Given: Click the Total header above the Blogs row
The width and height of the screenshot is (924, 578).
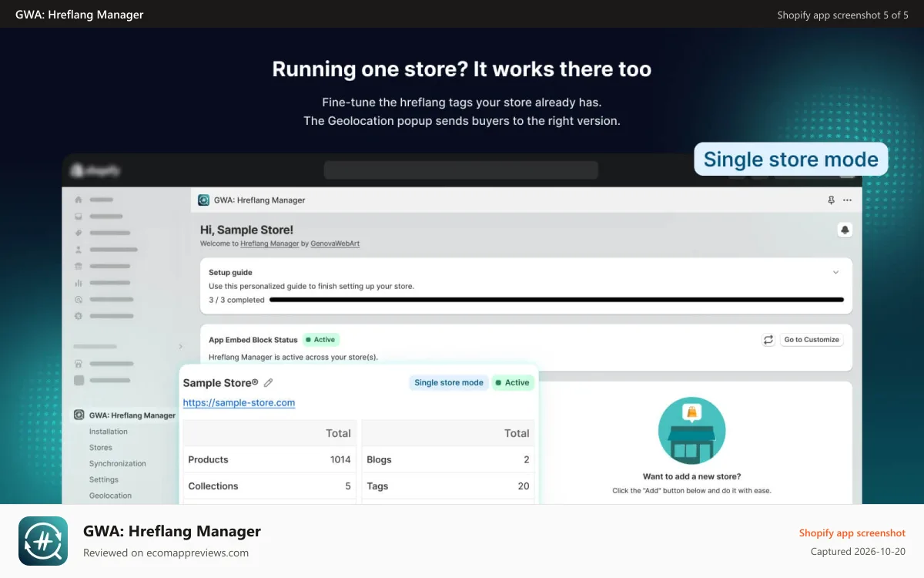Looking at the screenshot, I should tap(517, 433).
